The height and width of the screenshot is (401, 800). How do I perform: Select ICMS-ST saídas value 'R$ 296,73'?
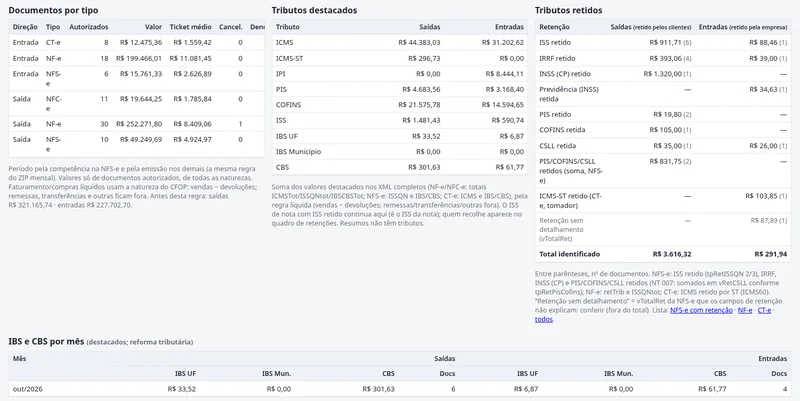coord(424,58)
